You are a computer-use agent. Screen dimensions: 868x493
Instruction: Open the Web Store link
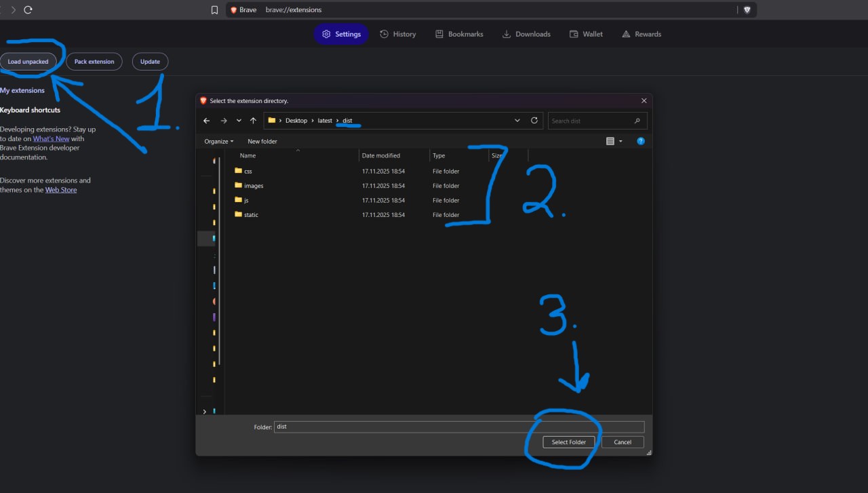(61, 190)
